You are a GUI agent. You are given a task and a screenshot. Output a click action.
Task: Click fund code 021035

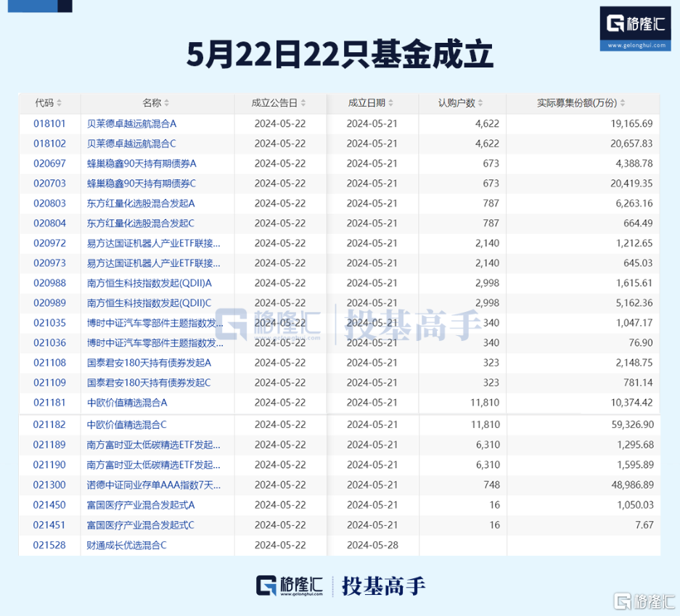(49, 323)
